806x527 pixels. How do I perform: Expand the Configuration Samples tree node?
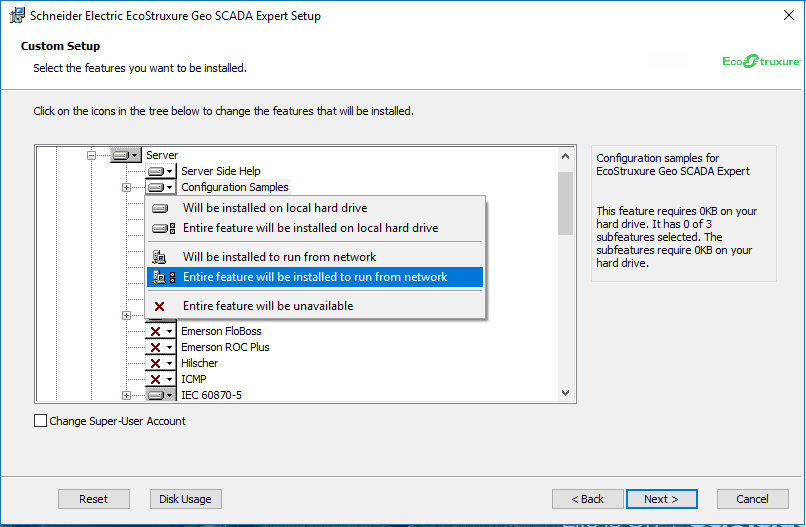click(x=126, y=187)
